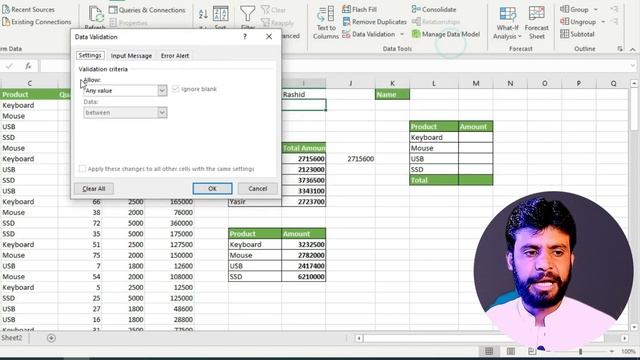Expand the Group dropdown arrow

[596, 9]
